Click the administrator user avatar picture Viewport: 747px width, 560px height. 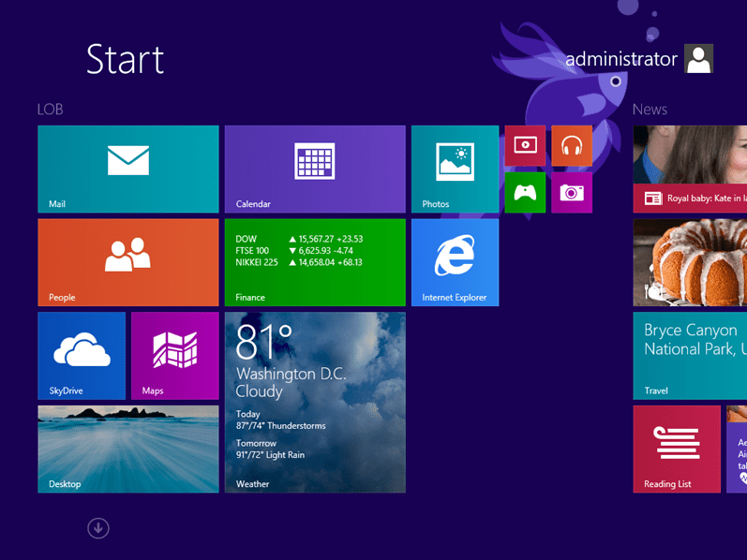[698, 59]
